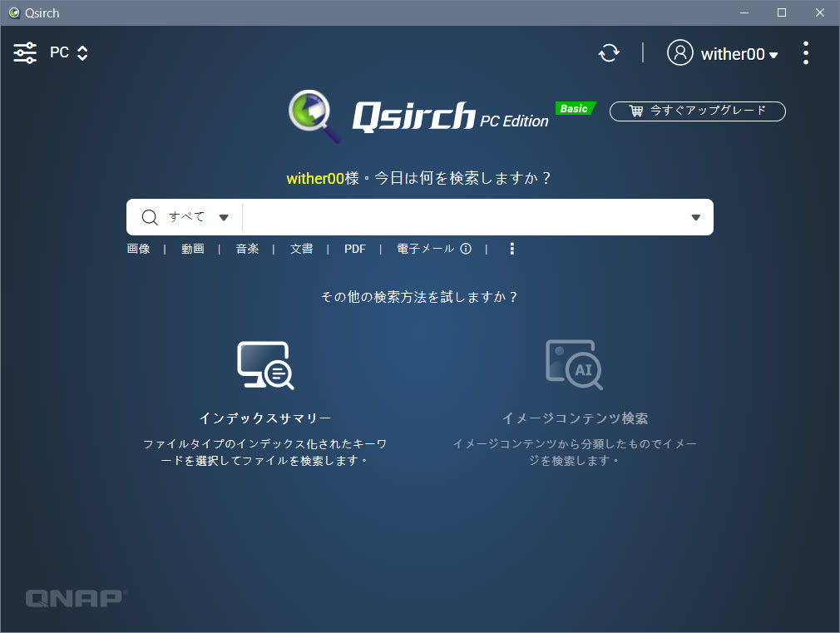Switch the PC search source selector
The image size is (840, 633).
(x=68, y=52)
